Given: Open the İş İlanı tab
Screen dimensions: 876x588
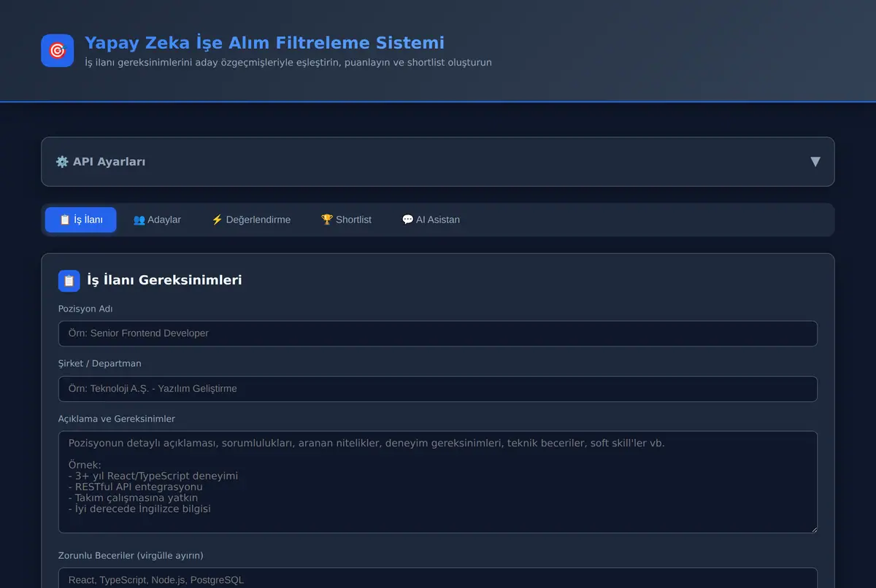Looking at the screenshot, I should 81,220.
